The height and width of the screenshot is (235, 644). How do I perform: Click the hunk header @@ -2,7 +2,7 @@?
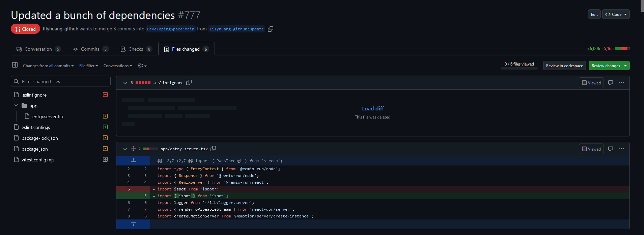220,161
